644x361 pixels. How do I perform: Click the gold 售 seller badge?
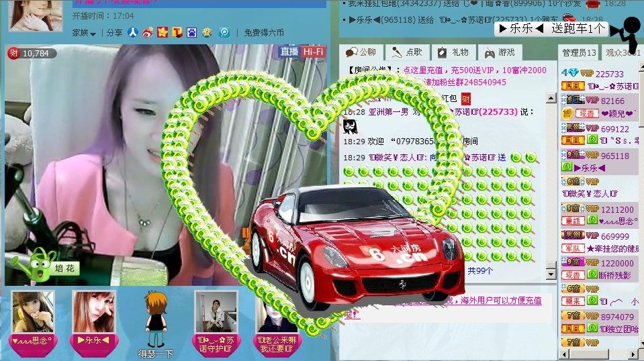click(567, 113)
